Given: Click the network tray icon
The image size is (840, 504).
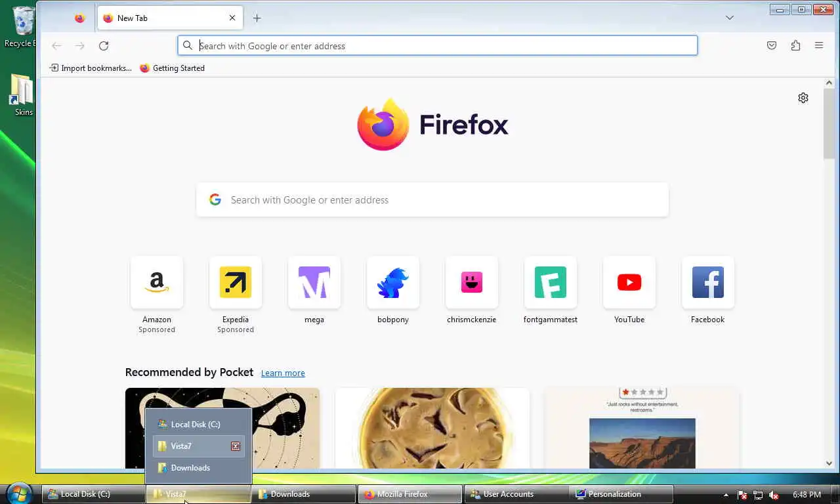Looking at the screenshot, I should point(758,495).
